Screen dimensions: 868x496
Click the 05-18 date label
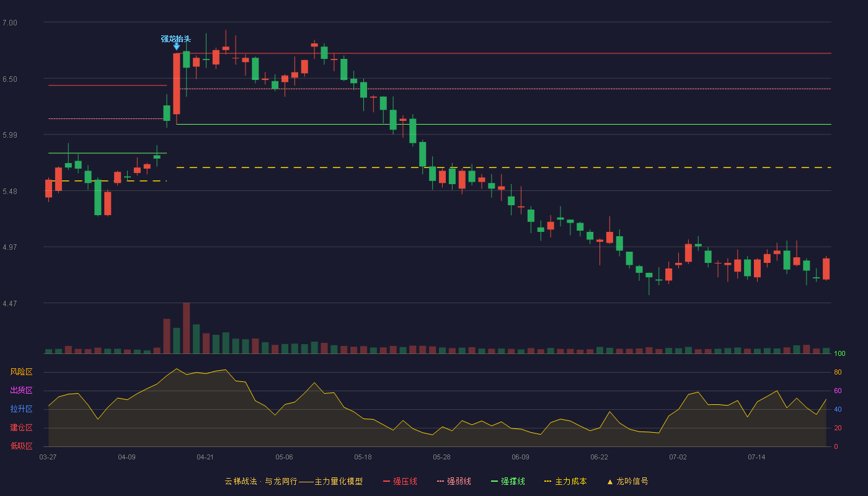coord(363,457)
